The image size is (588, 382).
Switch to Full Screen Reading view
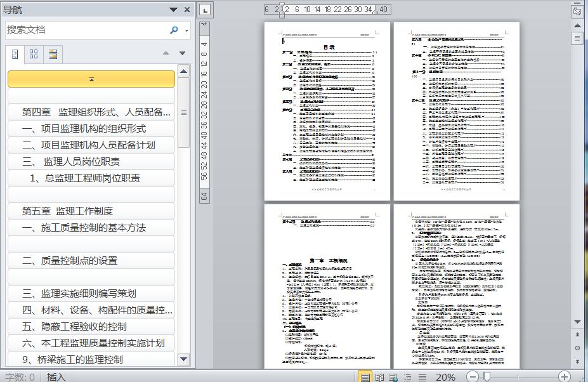point(379,377)
